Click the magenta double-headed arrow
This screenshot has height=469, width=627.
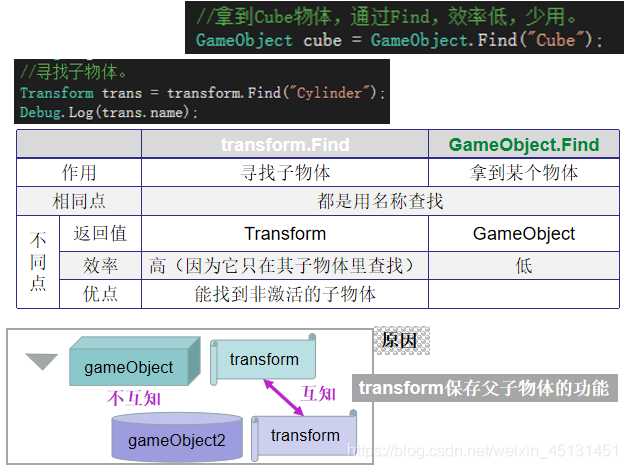click(x=284, y=397)
